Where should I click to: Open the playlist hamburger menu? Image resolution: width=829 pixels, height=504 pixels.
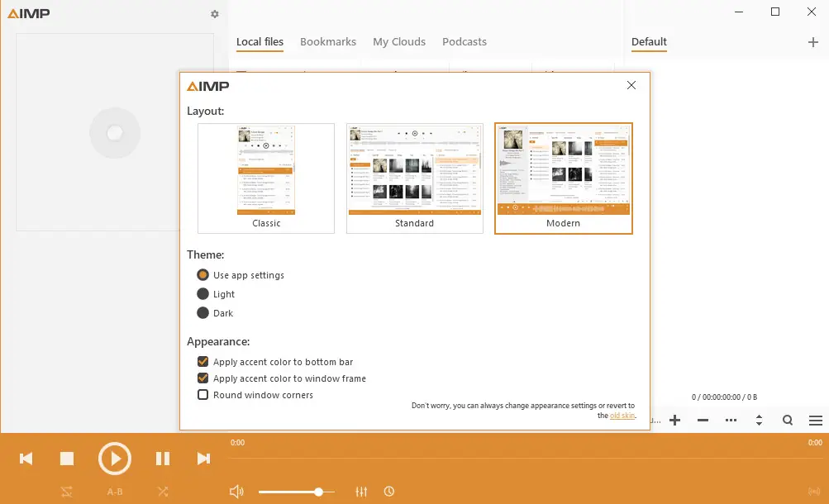click(816, 421)
